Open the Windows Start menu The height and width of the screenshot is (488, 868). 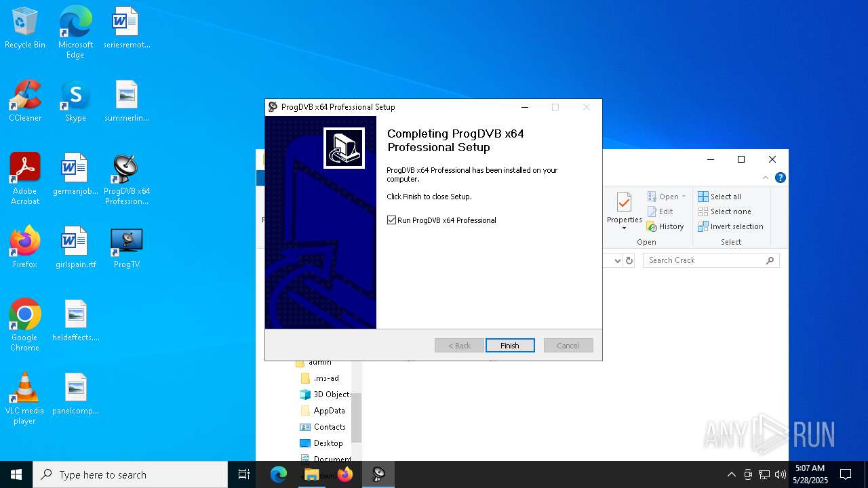16,474
